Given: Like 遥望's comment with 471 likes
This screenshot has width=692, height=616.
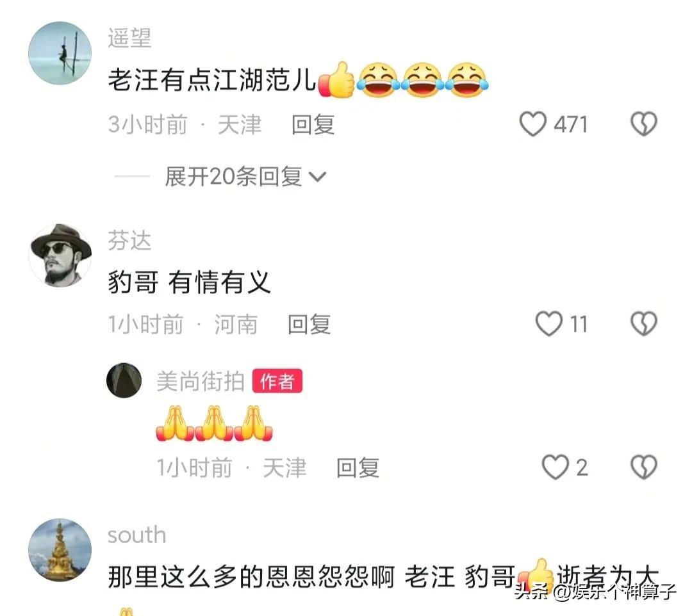Looking at the screenshot, I should [532, 124].
